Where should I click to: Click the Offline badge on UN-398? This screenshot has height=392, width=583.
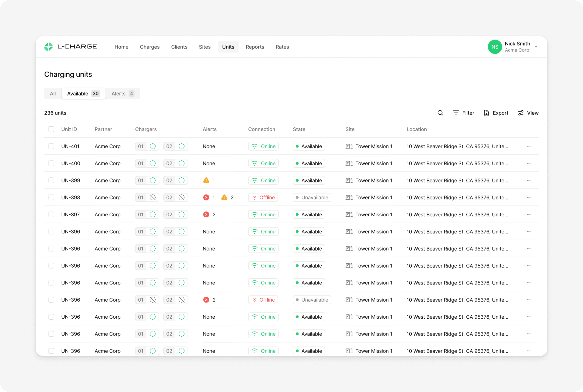coord(263,197)
